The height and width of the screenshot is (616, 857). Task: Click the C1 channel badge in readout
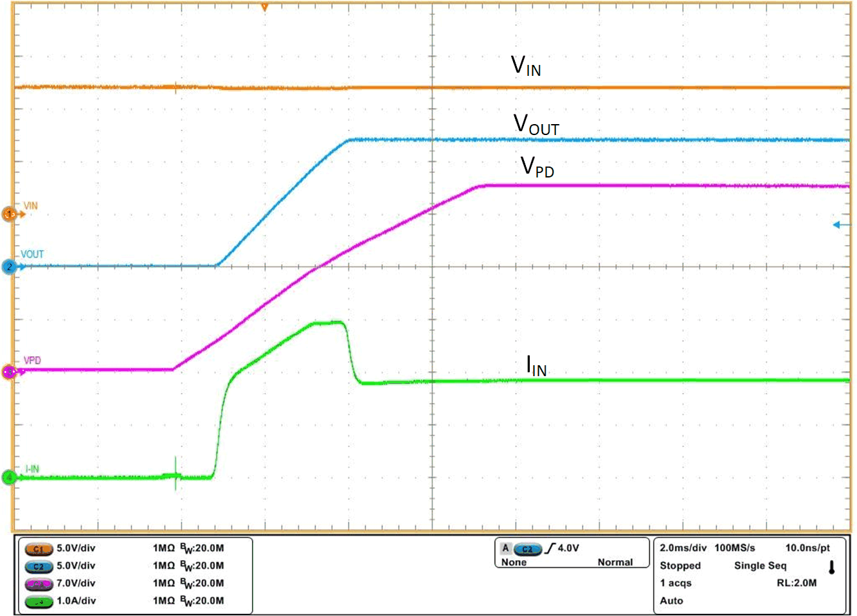39,549
